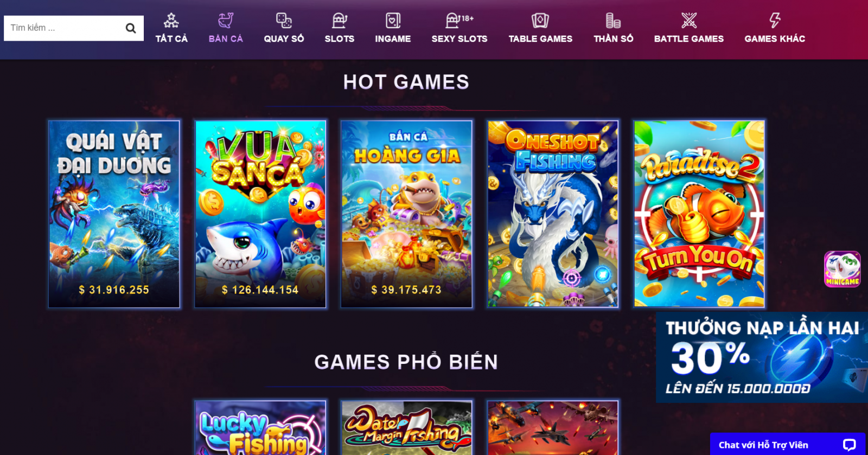
Task: Click the Tìm kiếm search field
Action: click(x=64, y=28)
